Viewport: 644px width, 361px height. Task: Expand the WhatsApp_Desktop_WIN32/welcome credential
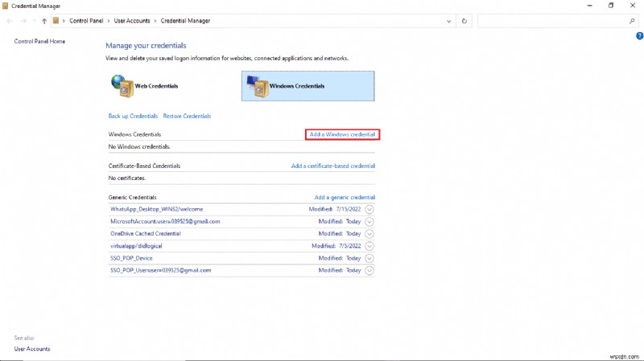pyautogui.click(x=369, y=209)
